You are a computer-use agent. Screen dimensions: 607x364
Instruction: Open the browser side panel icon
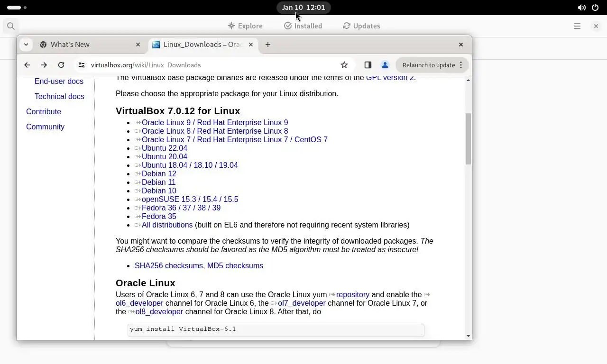point(368,65)
